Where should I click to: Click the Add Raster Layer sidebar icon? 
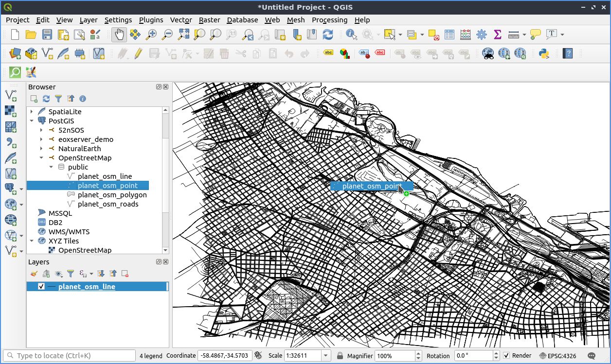11,111
